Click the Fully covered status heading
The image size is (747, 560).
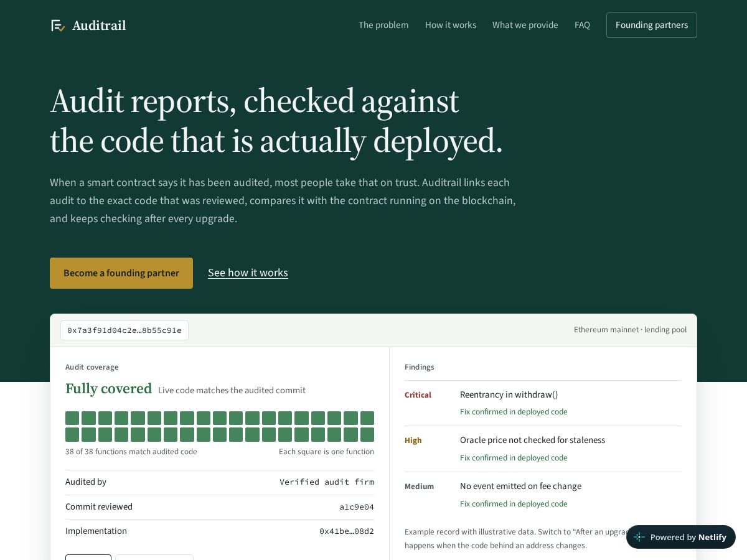click(108, 389)
